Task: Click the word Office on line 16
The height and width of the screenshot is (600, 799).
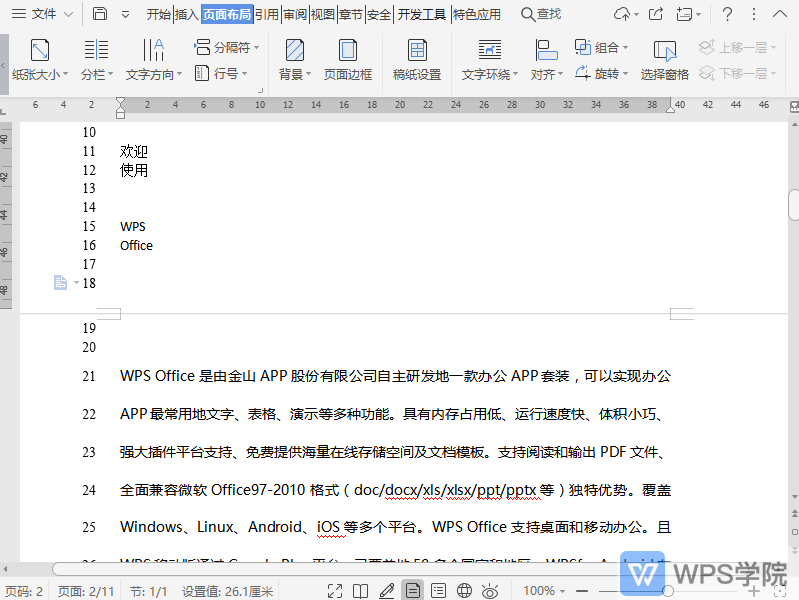Action: click(x=136, y=245)
